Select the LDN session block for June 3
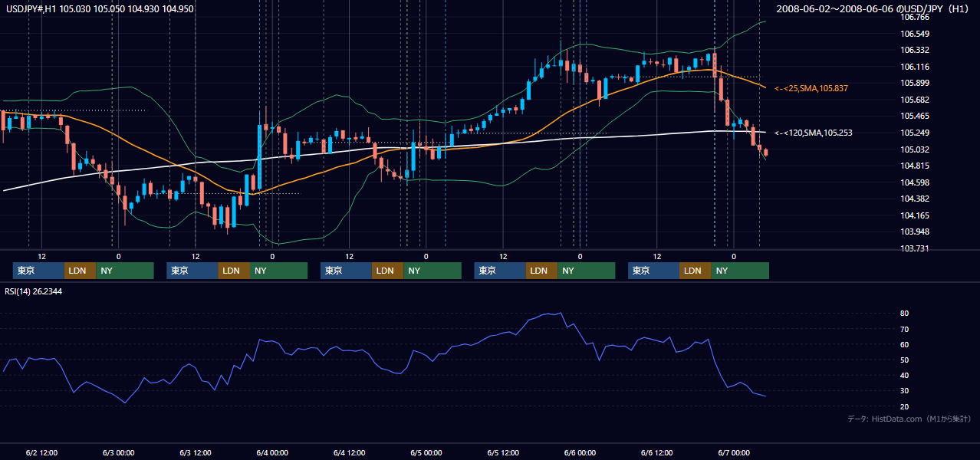This screenshot has width=980, height=460. click(x=235, y=271)
